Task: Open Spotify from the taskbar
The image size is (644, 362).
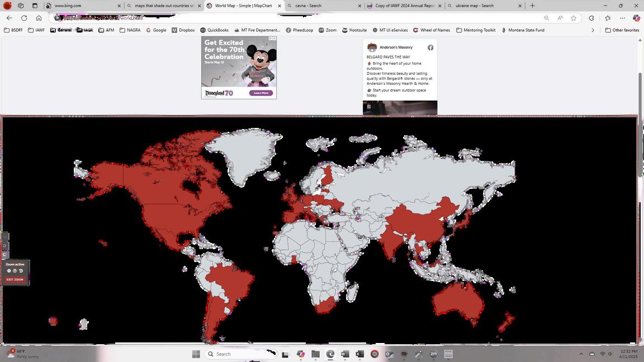Action: click(404, 354)
